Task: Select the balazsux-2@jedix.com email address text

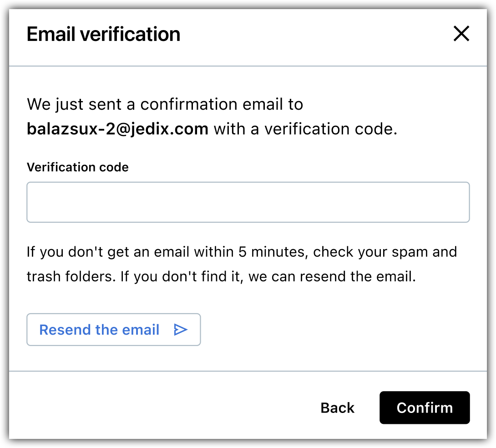Action: coord(118,129)
